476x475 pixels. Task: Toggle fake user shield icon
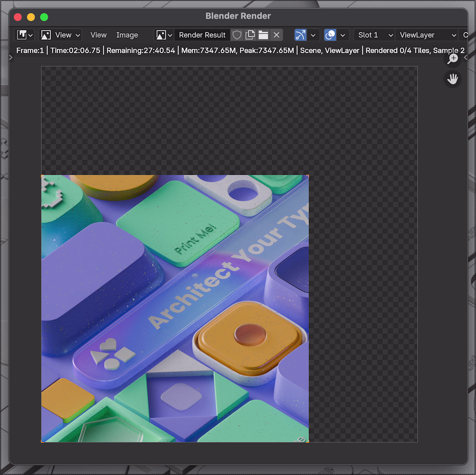(x=237, y=35)
